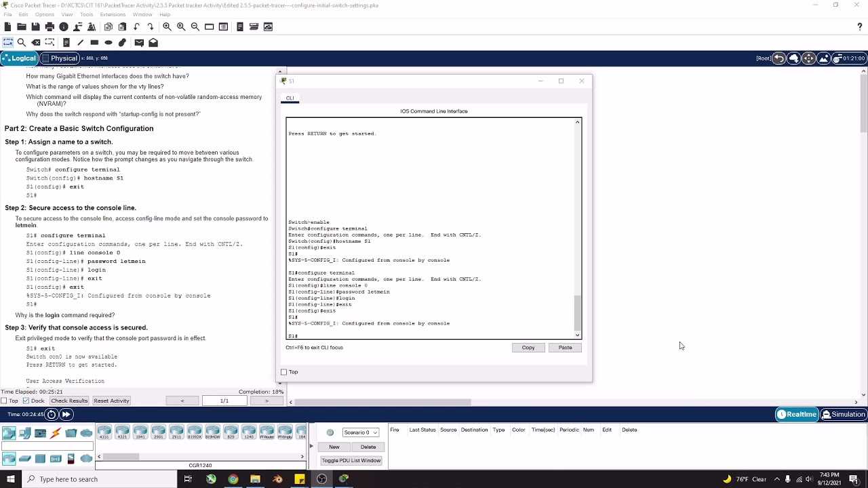Go to previous instruction page arrow
Screen dimensions: 868x488
click(182, 401)
